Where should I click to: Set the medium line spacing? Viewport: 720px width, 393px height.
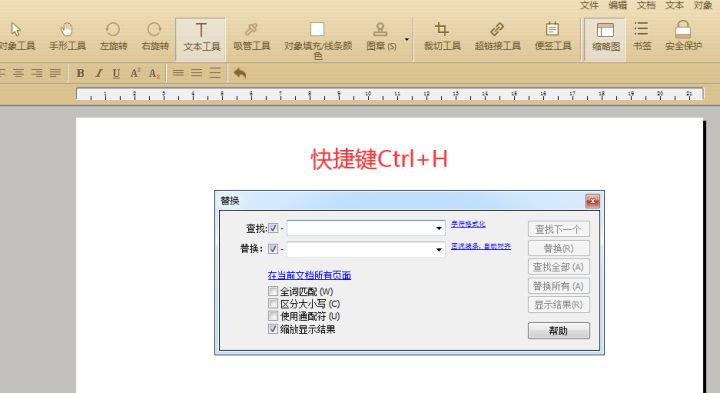(197, 73)
